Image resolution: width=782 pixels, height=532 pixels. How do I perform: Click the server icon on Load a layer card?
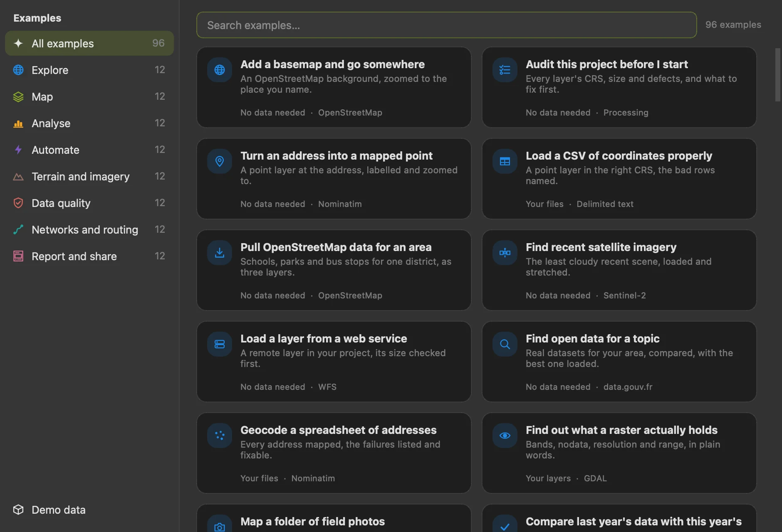point(220,344)
